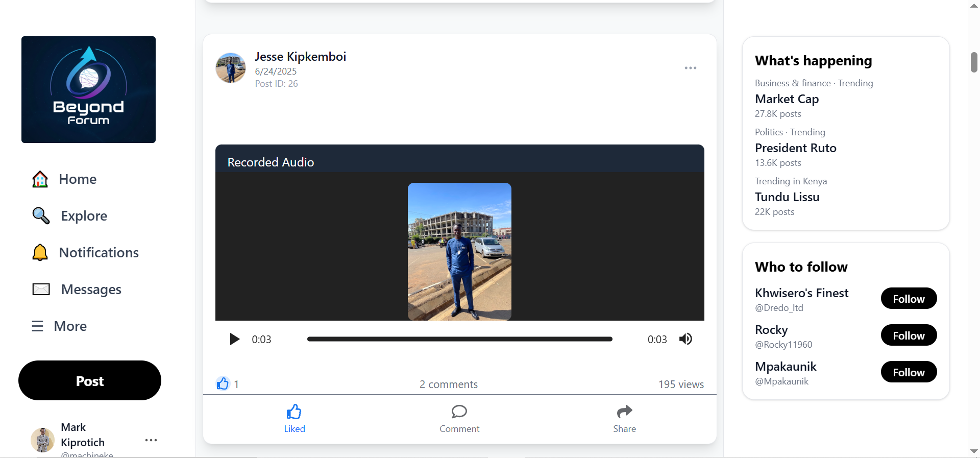Viewport: 980px width, 458px height.
Task: Open post options three-dot menu
Action: pyautogui.click(x=691, y=68)
